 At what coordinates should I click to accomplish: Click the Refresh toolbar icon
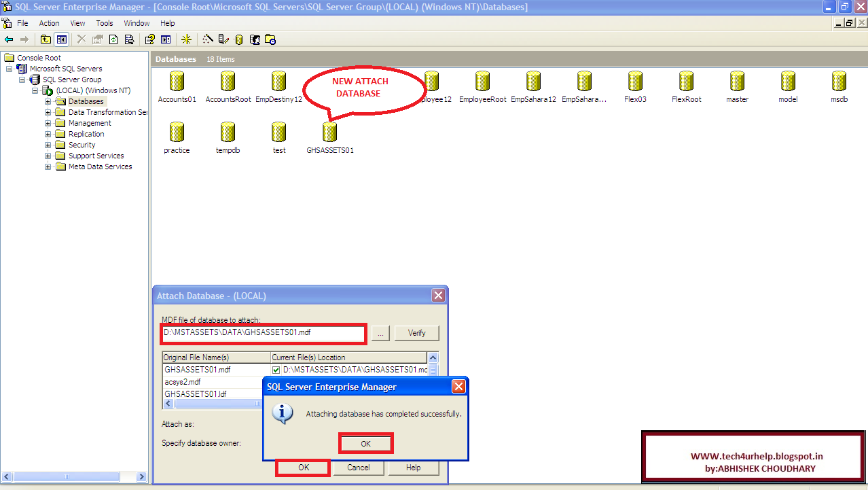click(x=113, y=39)
